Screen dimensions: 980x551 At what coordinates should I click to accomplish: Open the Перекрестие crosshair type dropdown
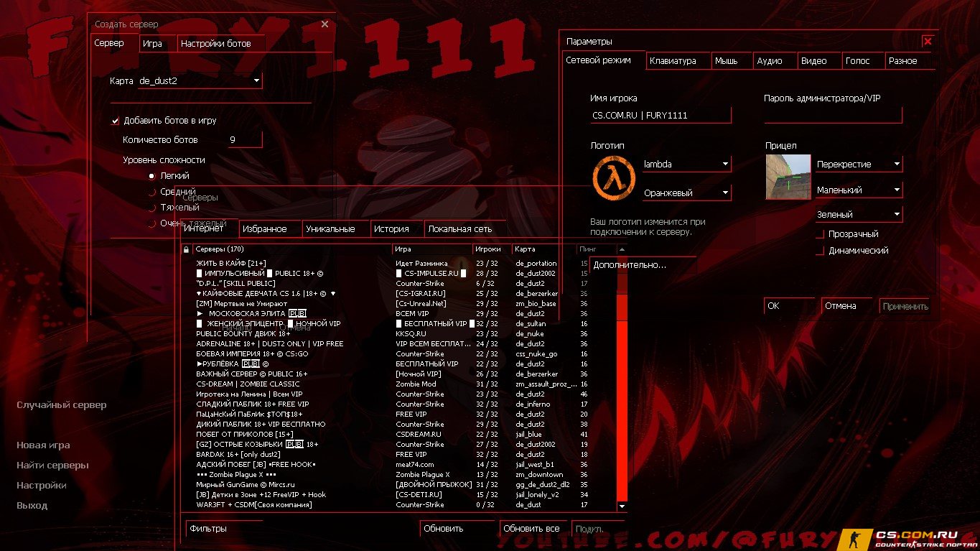tap(859, 165)
